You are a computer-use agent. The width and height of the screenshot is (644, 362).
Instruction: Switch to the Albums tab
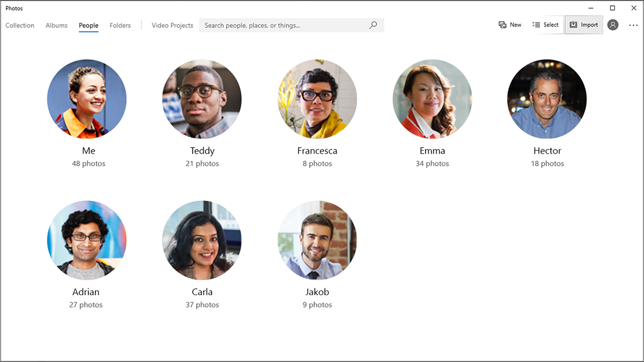coord(56,25)
